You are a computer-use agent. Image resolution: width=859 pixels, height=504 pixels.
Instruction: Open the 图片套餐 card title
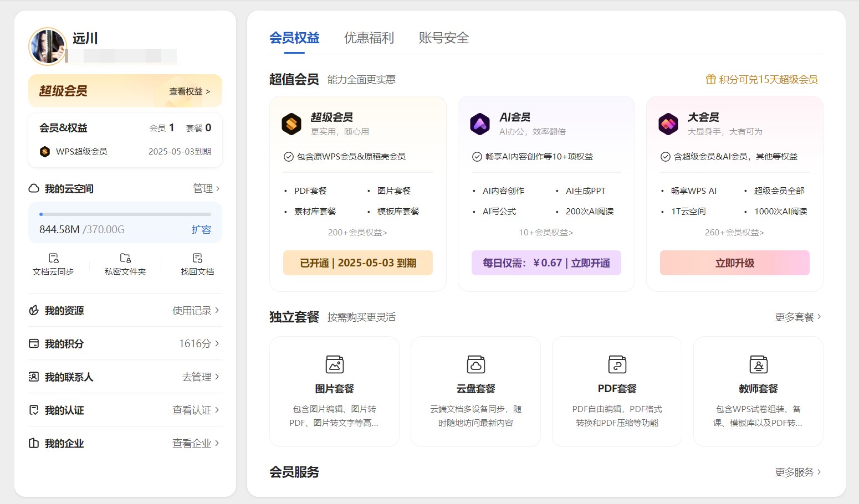pos(335,389)
